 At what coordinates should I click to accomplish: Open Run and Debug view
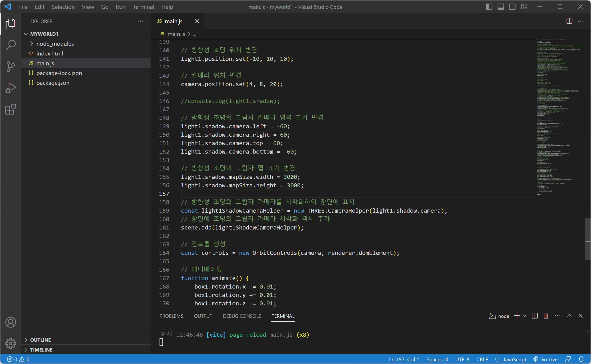pos(11,88)
